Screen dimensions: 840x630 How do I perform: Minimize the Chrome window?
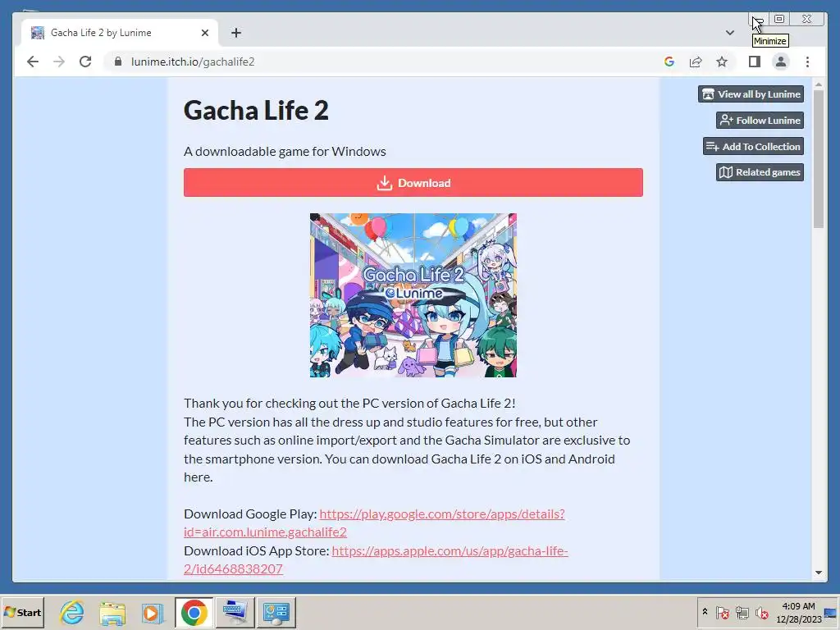(759, 20)
